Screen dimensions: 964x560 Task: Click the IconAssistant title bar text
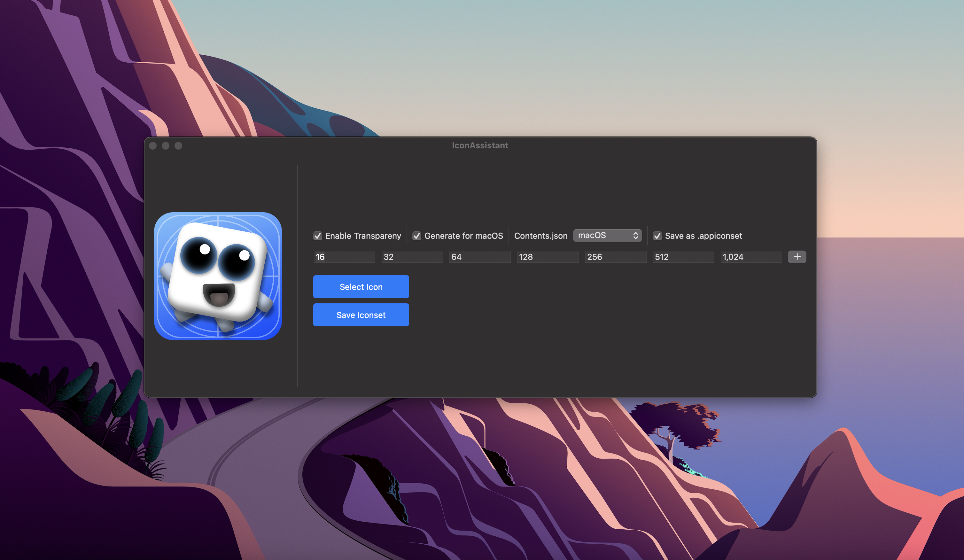point(480,145)
